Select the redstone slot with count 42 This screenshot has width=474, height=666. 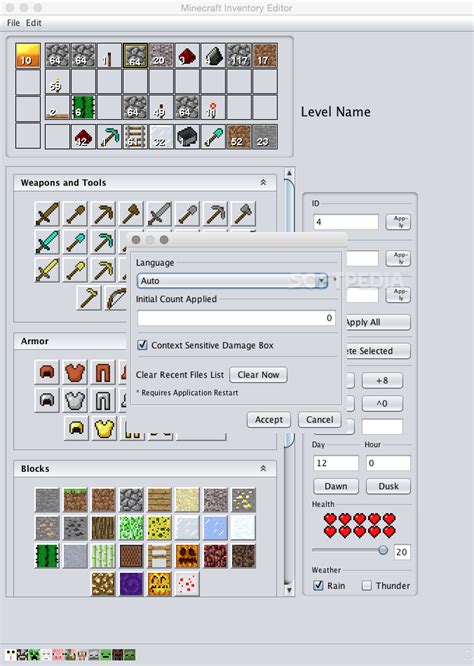click(x=83, y=136)
